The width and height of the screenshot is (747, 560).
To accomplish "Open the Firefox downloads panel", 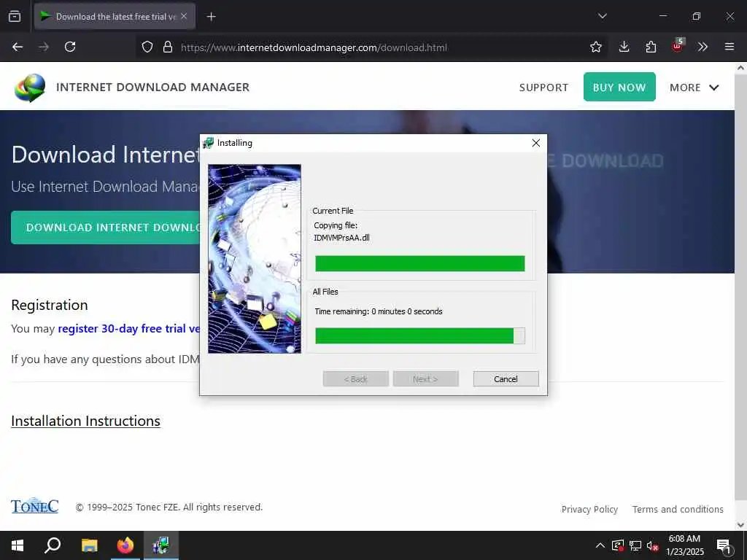I will (x=624, y=47).
